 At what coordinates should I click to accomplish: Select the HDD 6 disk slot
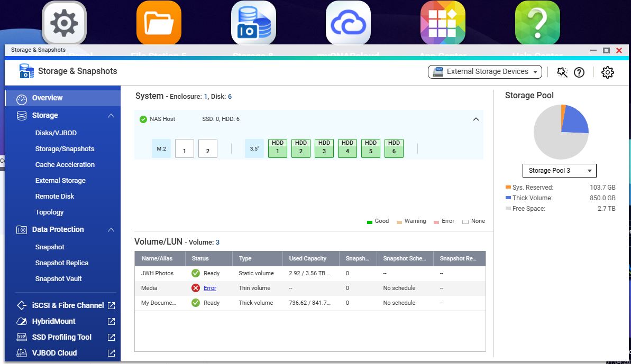[394, 148]
